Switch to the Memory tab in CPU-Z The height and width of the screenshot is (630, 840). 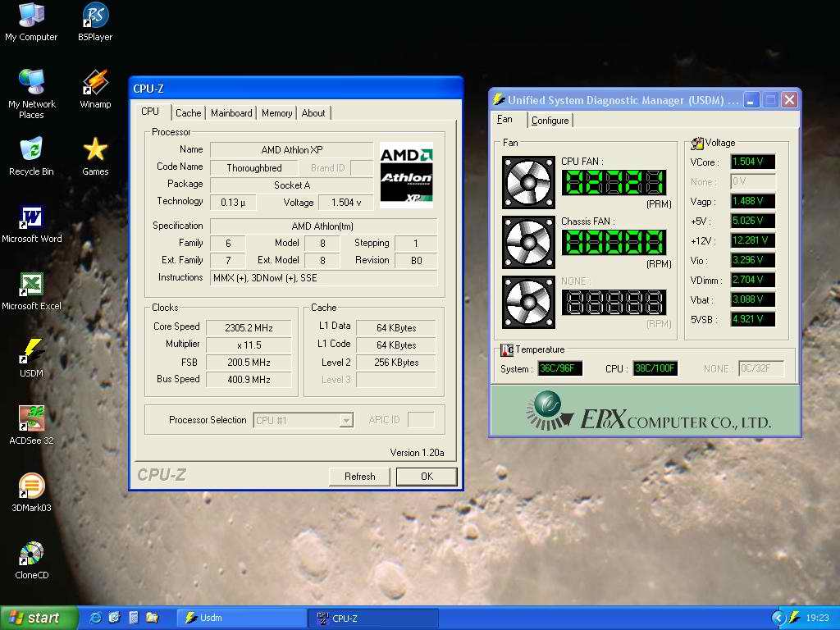click(276, 113)
